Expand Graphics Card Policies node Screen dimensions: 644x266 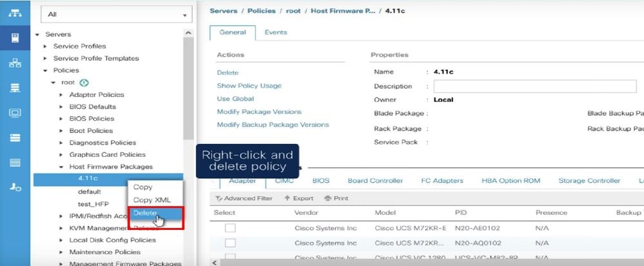click(x=61, y=155)
